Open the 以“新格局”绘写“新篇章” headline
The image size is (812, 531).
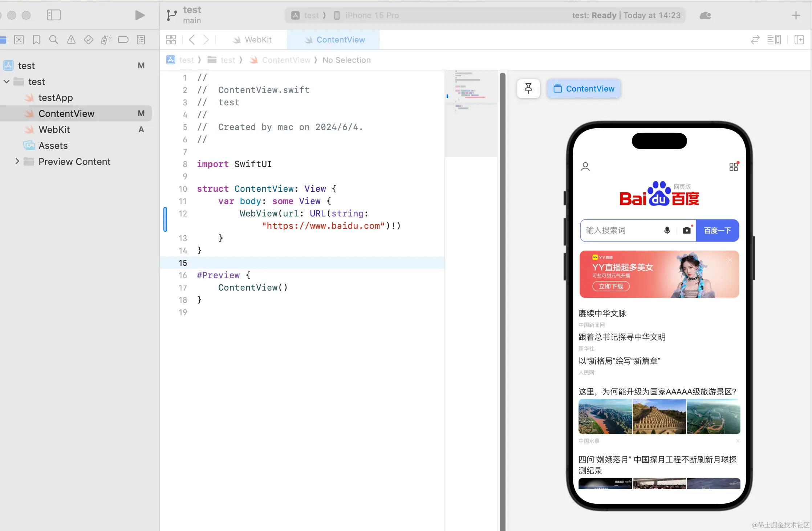tap(619, 361)
